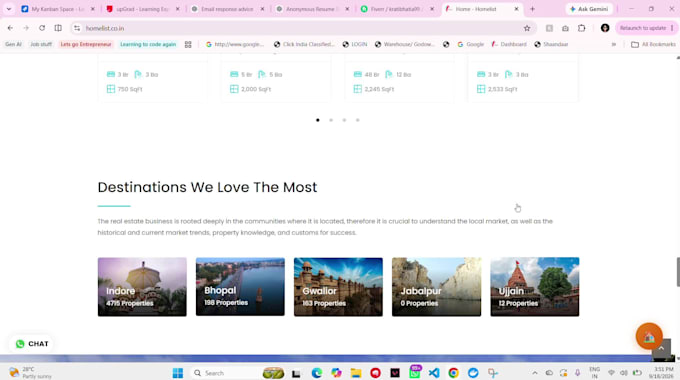
Task: Toggle the split view icon
Action: 58,28
